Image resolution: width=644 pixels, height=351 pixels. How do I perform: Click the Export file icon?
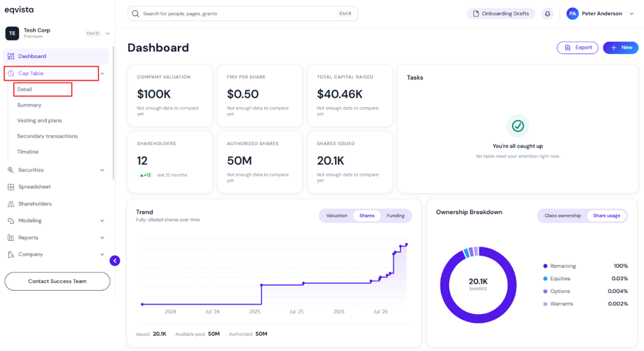[567, 48]
